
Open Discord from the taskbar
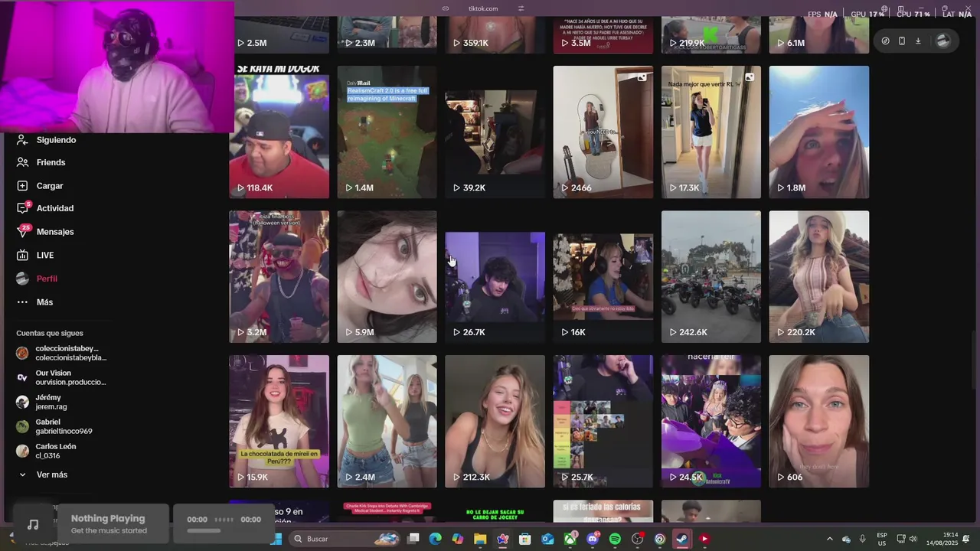pyautogui.click(x=593, y=539)
